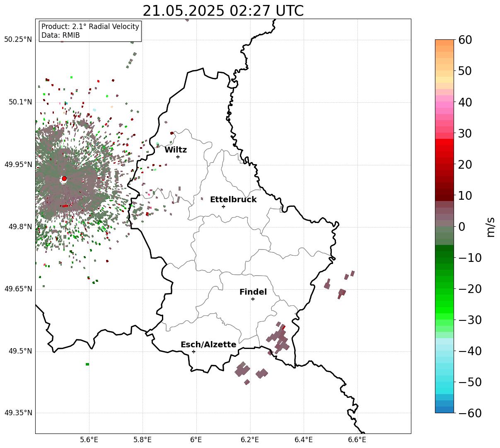The height and width of the screenshot is (448, 500).
Task: Click the colorbar label −20
Action: click(470, 289)
